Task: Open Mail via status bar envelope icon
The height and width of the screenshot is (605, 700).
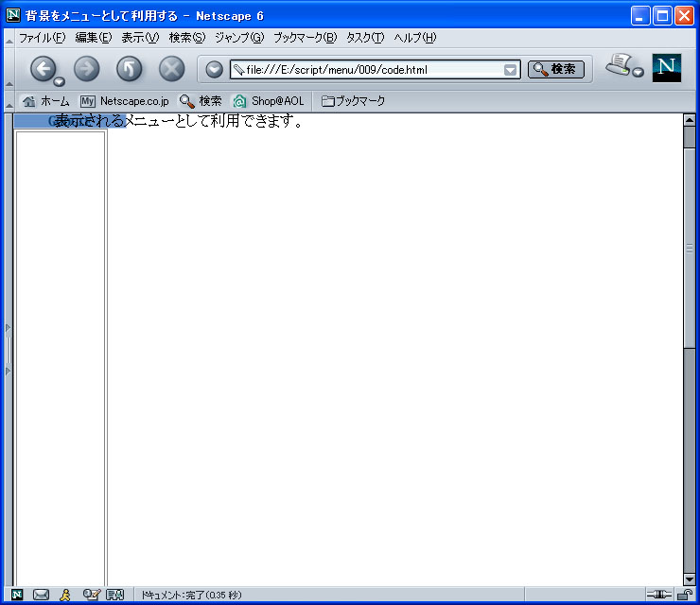Action: 41,595
